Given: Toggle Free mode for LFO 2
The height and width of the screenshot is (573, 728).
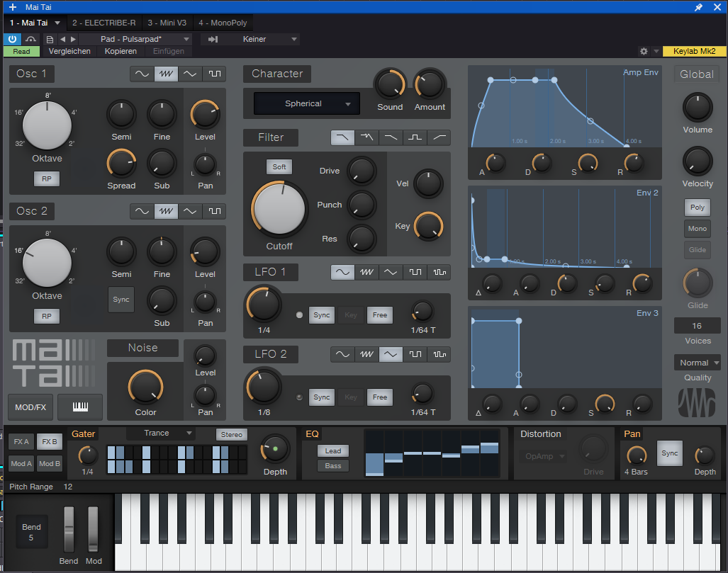Looking at the screenshot, I should coord(380,397).
